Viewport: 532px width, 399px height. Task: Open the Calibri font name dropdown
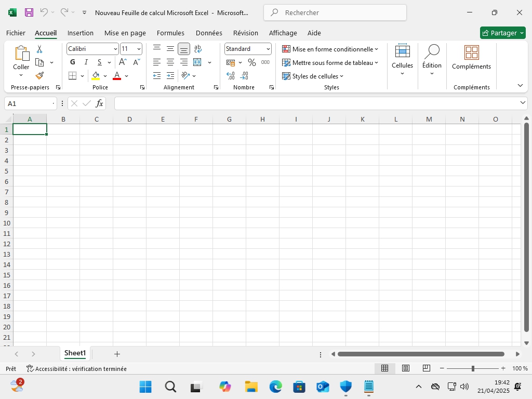(x=92, y=49)
